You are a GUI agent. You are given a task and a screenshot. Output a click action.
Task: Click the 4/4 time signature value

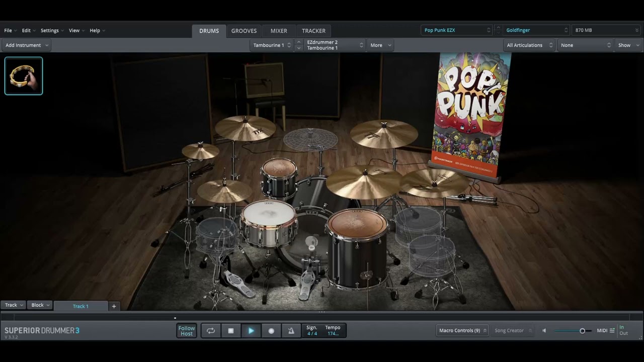(x=312, y=333)
